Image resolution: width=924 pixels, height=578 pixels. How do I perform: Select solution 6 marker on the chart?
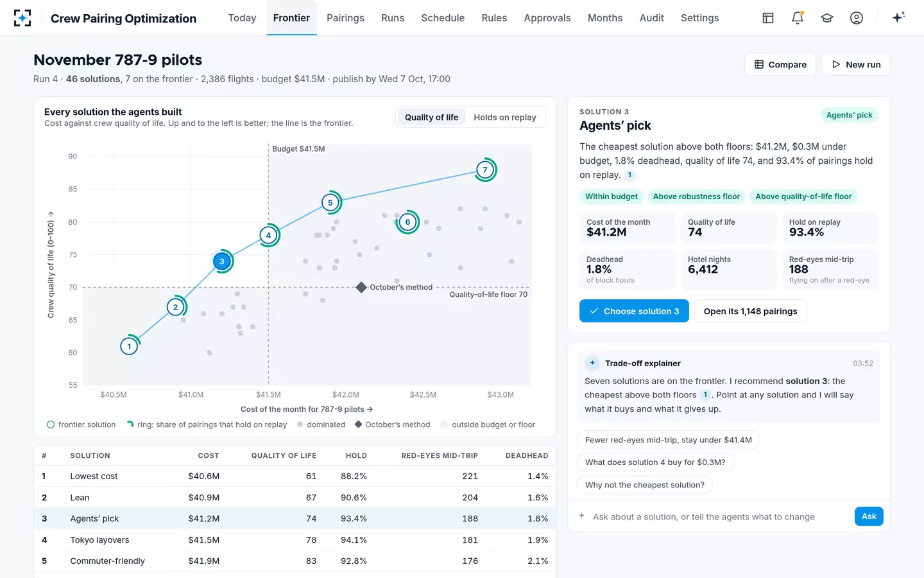click(x=407, y=222)
